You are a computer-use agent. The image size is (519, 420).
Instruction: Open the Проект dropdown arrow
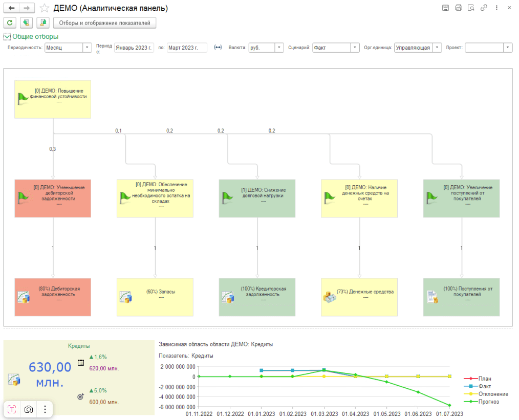507,48
